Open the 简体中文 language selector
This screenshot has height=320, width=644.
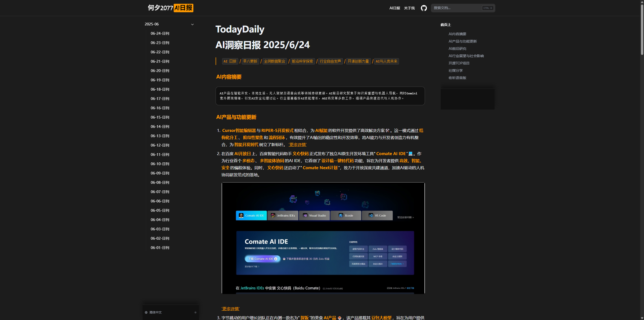pos(155,312)
